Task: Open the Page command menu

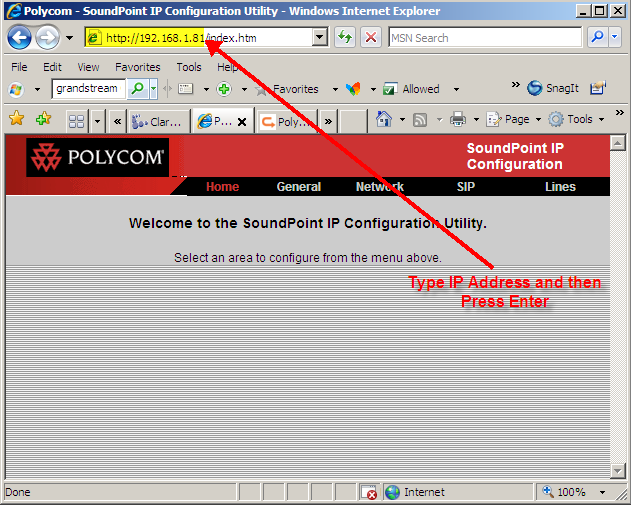Action: point(513,120)
